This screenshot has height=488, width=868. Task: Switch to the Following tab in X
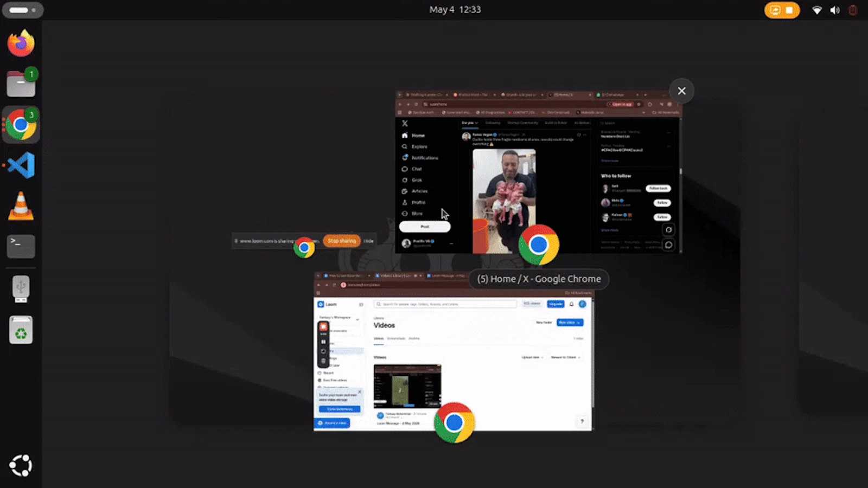tap(493, 123)
